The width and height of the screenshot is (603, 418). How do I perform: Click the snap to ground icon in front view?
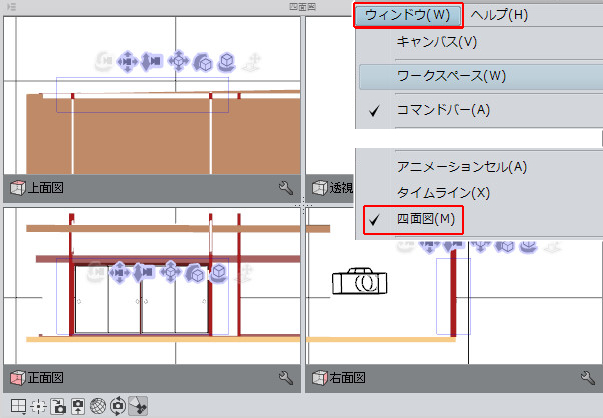[244, 274]
